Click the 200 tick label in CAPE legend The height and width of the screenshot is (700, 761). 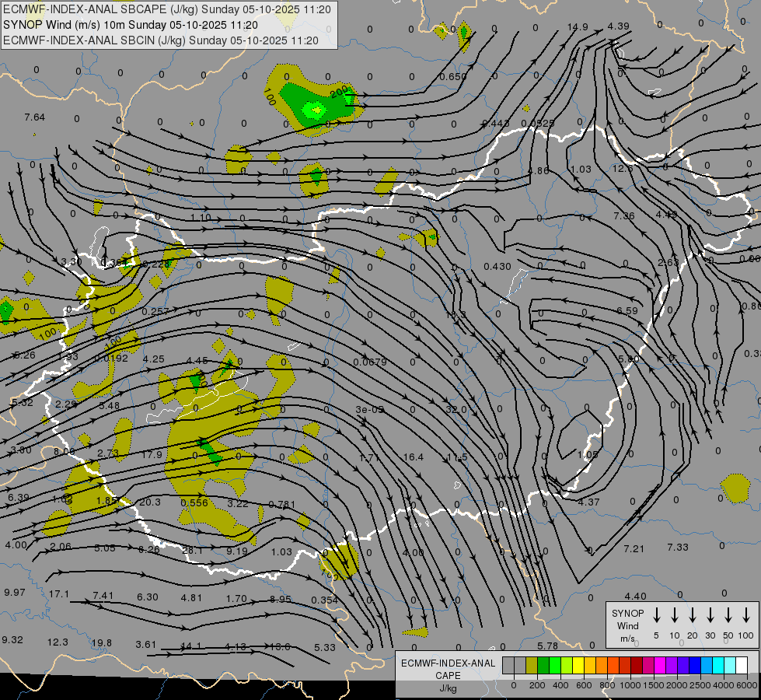[x=537, y=685]
